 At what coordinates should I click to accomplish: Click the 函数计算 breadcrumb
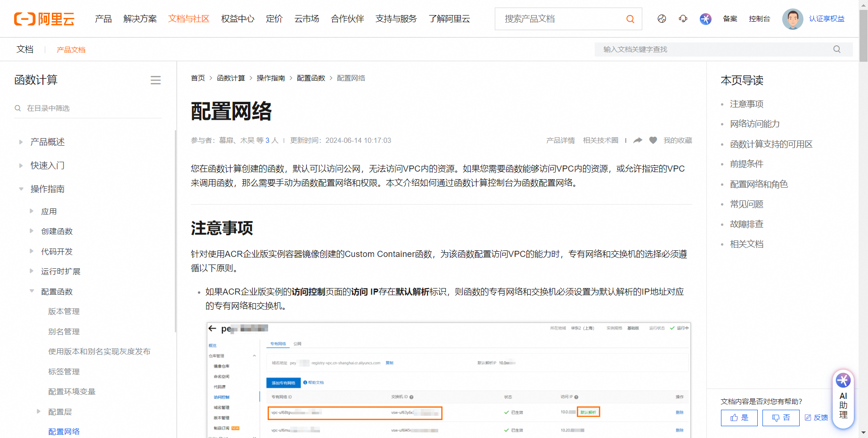(231, 78)
